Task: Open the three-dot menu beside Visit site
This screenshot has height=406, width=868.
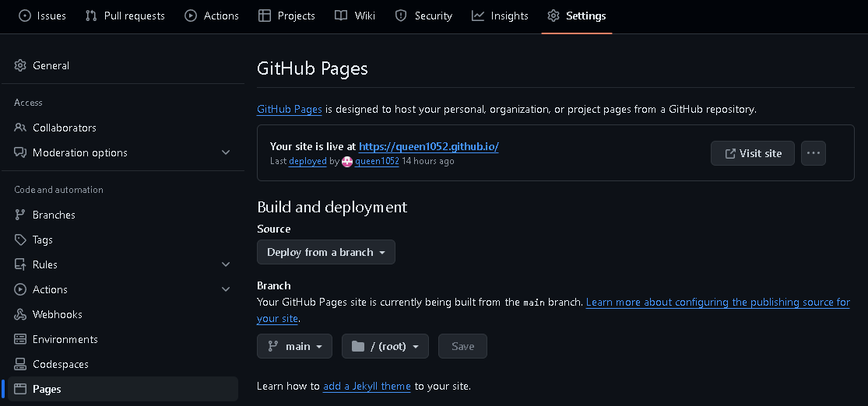Action: [813, 153]
